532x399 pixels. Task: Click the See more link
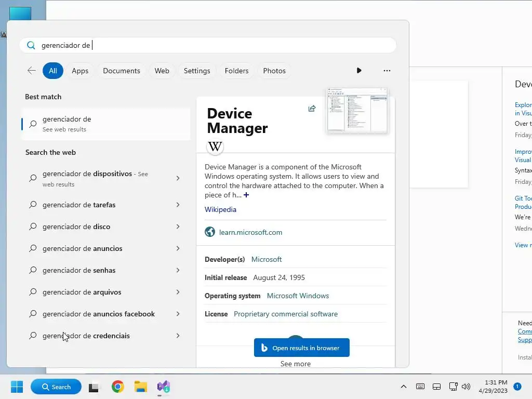pos(295,364)
